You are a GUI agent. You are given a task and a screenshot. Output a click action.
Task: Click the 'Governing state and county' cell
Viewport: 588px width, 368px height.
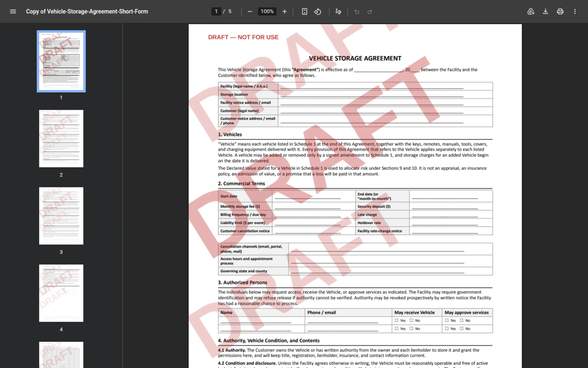click(253, 271)
